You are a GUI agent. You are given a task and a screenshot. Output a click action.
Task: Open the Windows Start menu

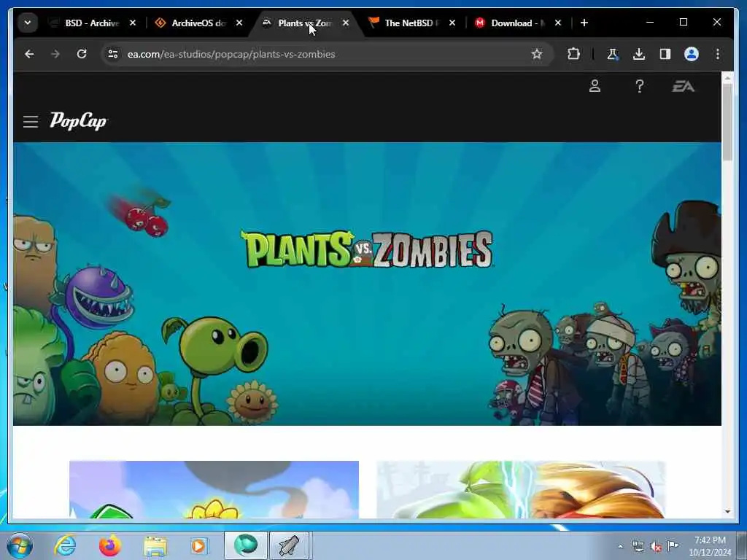[20, 545]
